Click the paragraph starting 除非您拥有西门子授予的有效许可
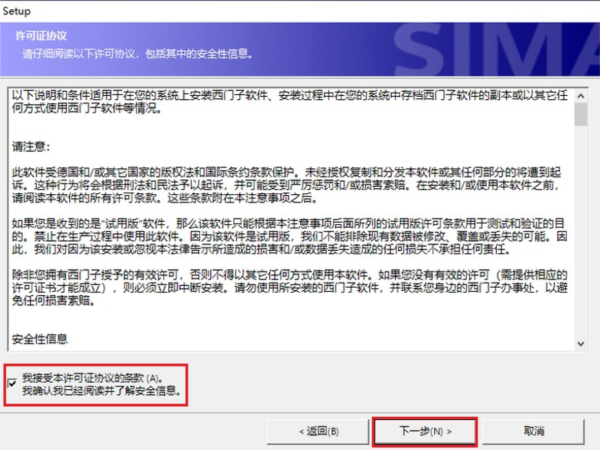The width and height of the screenshot is (600, 450). tap(290, 288)
